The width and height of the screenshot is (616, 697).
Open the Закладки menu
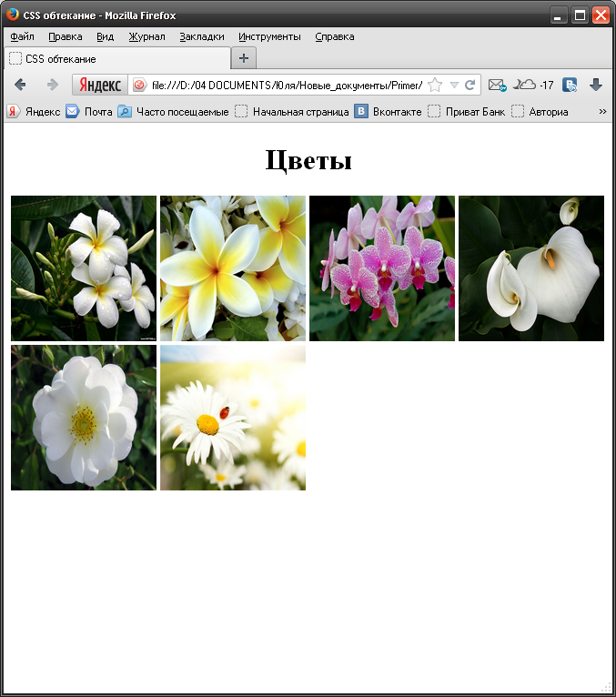[202, 36]
